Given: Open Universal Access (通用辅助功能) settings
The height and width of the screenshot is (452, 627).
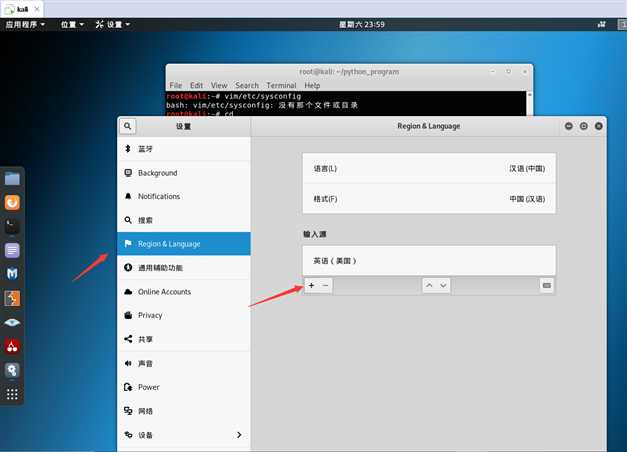Looking at the screenshot, I should tap(184, 268).
